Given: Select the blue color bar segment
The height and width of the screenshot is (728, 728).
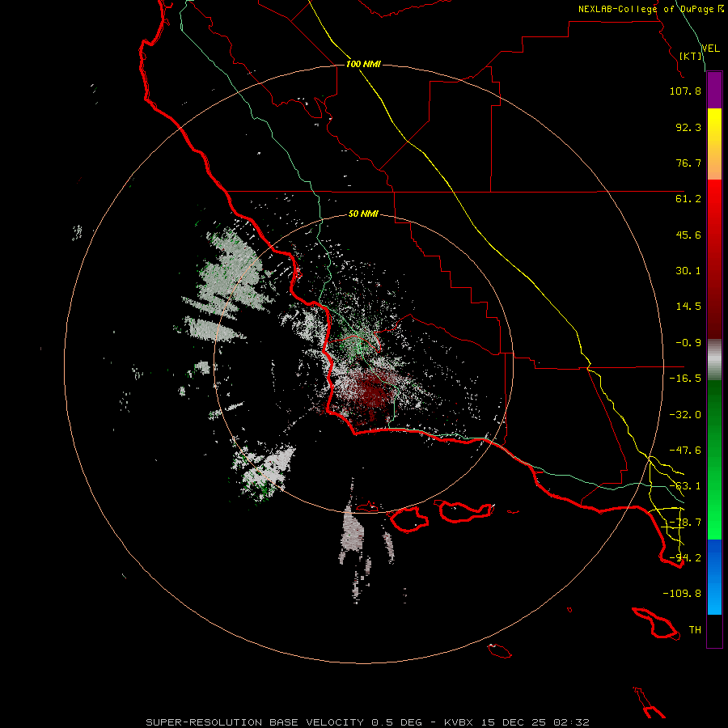Looking at the screenshot, I should (714, 577).
